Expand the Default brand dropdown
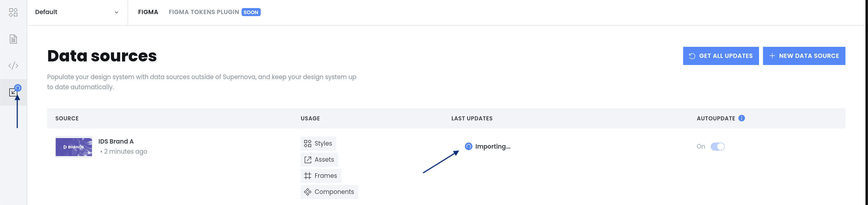This screenshot has width=868, height=205. pyautogui.click(x=77, y=13)
